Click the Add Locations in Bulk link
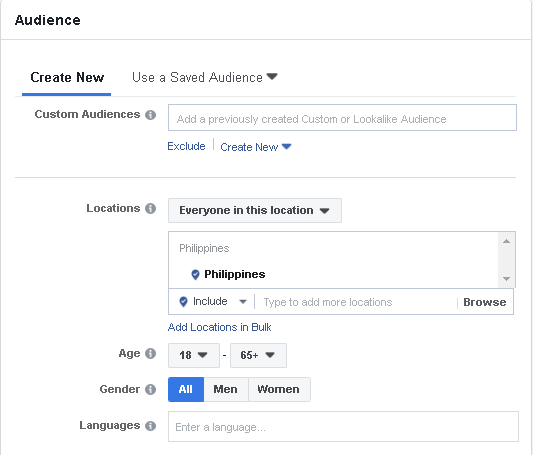Screen dimensions: 533x455 coord(220,327)
